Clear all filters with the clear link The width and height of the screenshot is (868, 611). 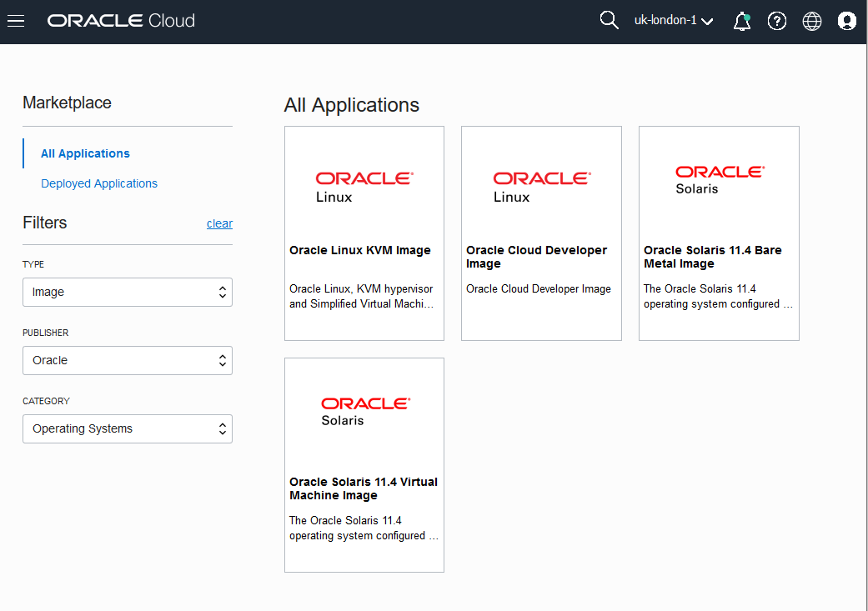(x=219, y=223)
